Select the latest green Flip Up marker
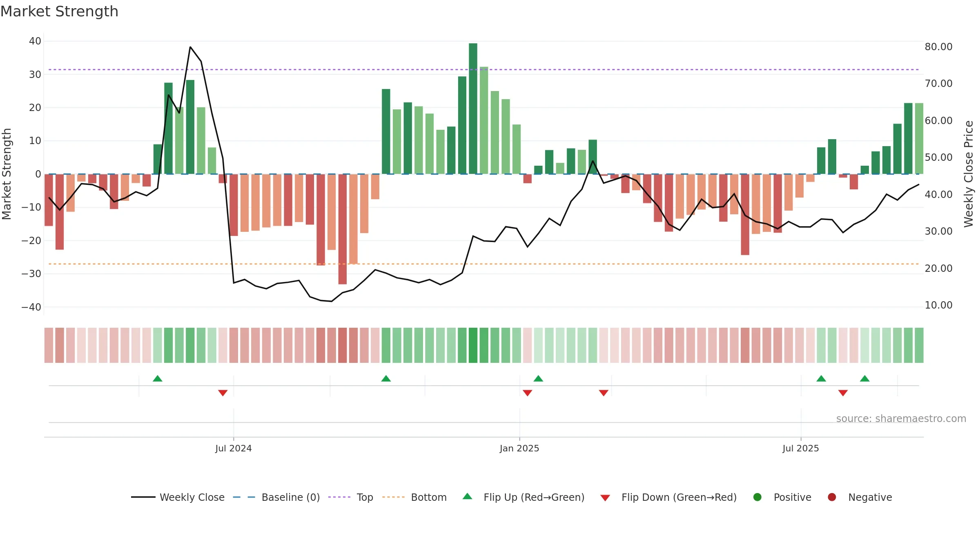This screenshot has height=551, width=980. pos(864,378)
